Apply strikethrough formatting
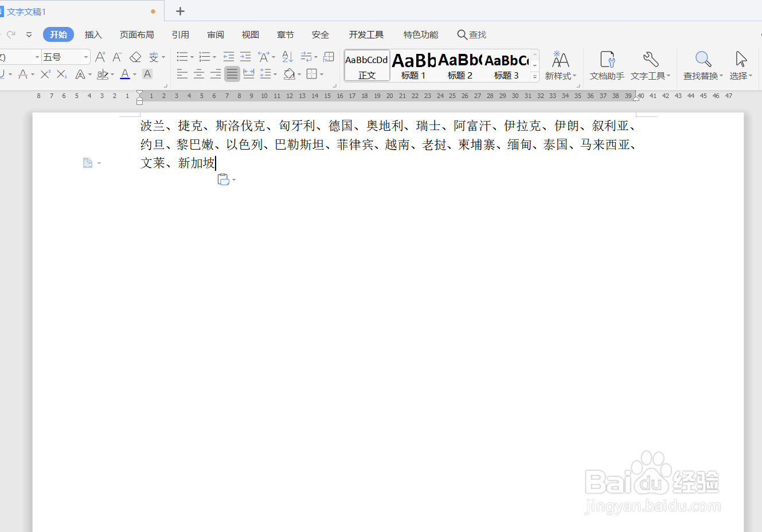The height and width of the screenshot is (532, 762). [22, 74]
